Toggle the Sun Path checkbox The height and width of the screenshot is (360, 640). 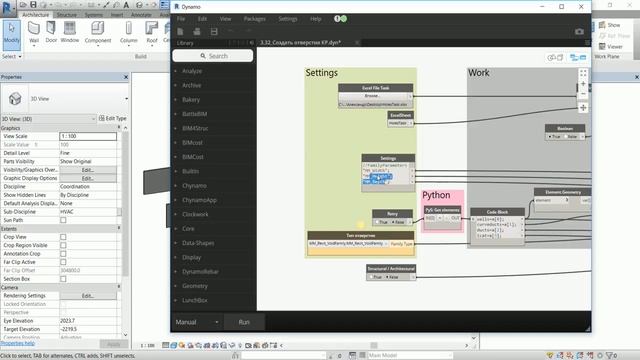click(63, 220)
